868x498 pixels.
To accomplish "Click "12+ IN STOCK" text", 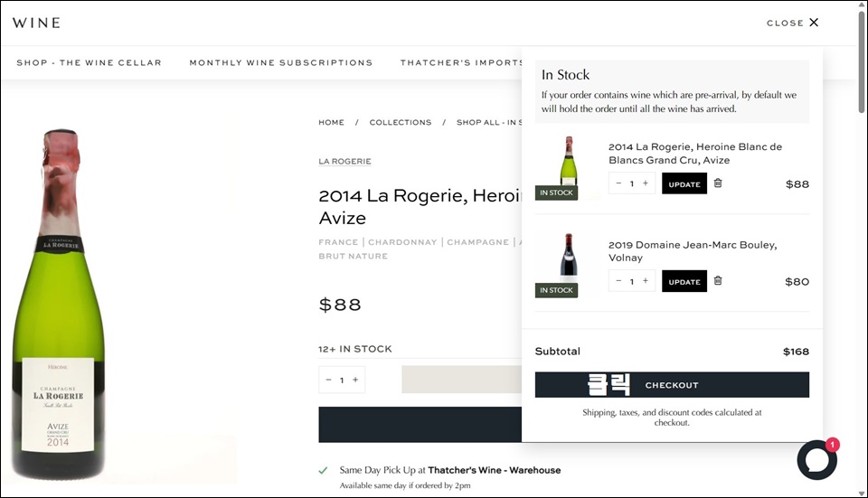I will (354, 349).
